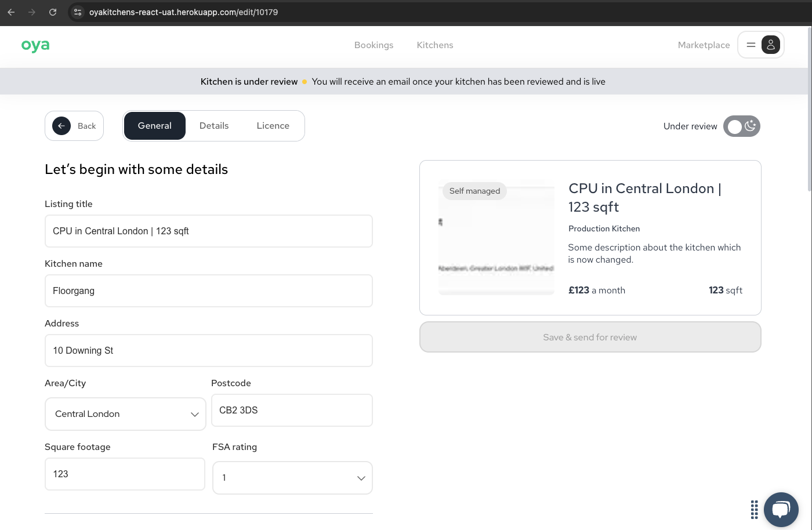Viewport: 812px width, 530px height.
Task: Open the site information icon in the address bar
Action: point(78,12)
